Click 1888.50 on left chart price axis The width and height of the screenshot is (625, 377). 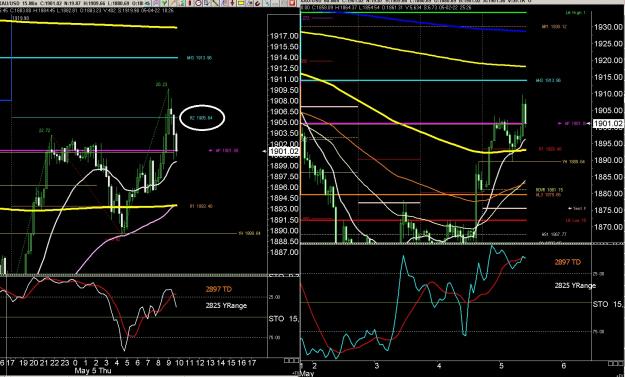tap(284, 241)
